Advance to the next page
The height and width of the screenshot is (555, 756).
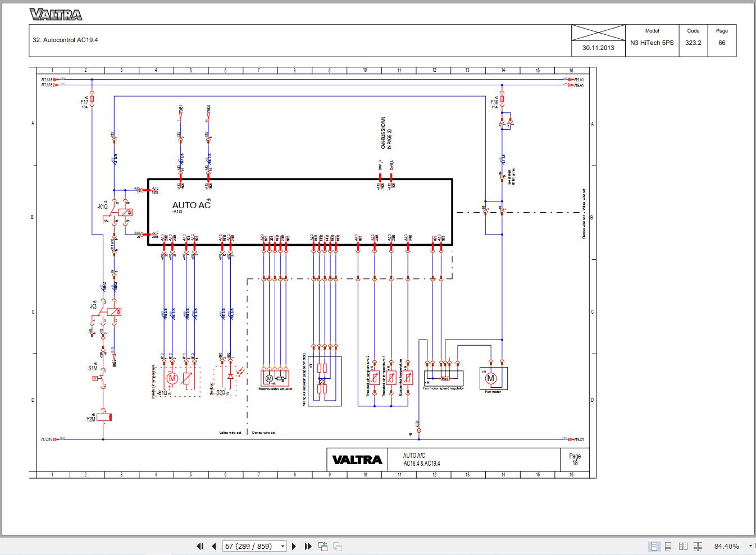pyautogui.click(x=294, y=546)
